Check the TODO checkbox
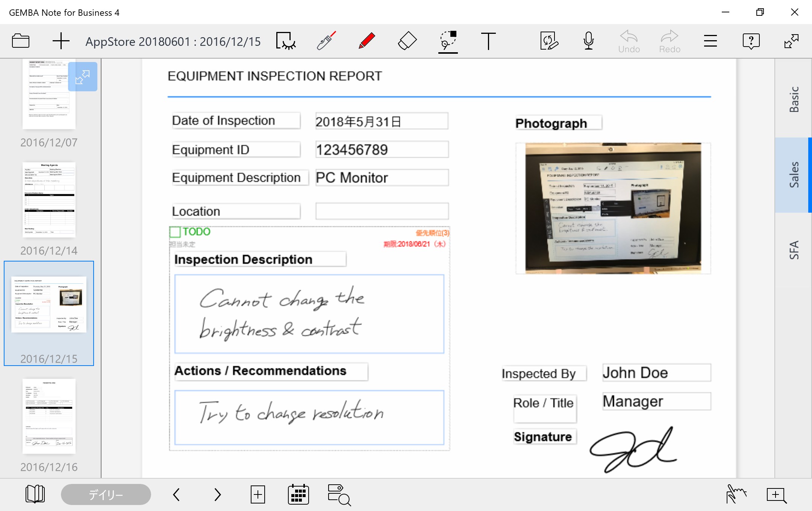The height and width of the screenshot is (511, 812). pos(175,232)
